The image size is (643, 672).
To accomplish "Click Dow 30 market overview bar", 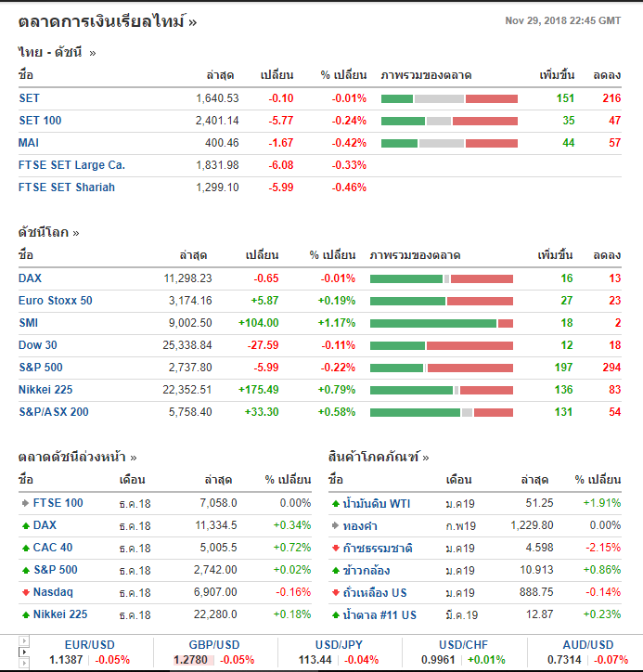I will [442, 345].
